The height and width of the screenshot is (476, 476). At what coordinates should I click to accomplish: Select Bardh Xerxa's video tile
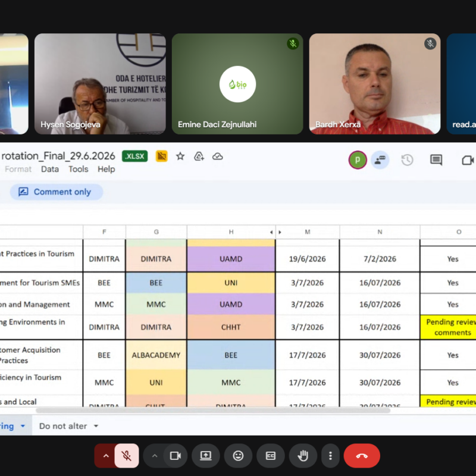pos(375,84)
